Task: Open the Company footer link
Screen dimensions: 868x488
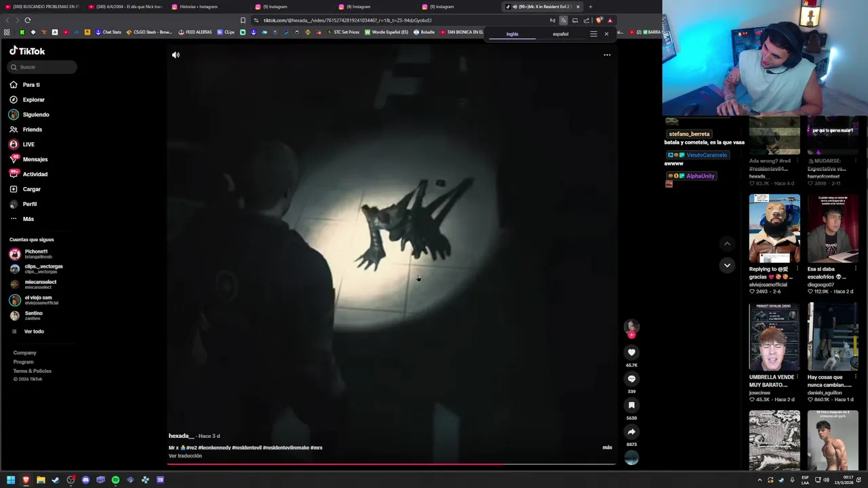Action: point(24,352)
